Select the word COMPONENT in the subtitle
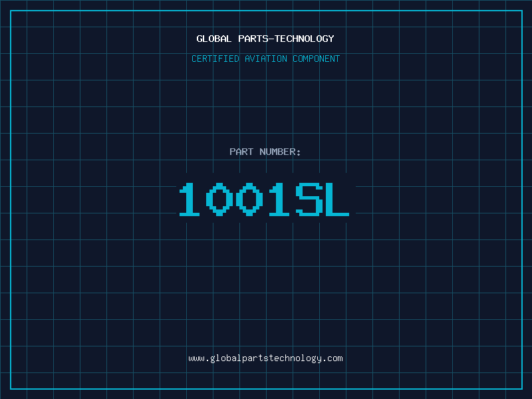Screen dimensions: 532x399 [317, 59]
